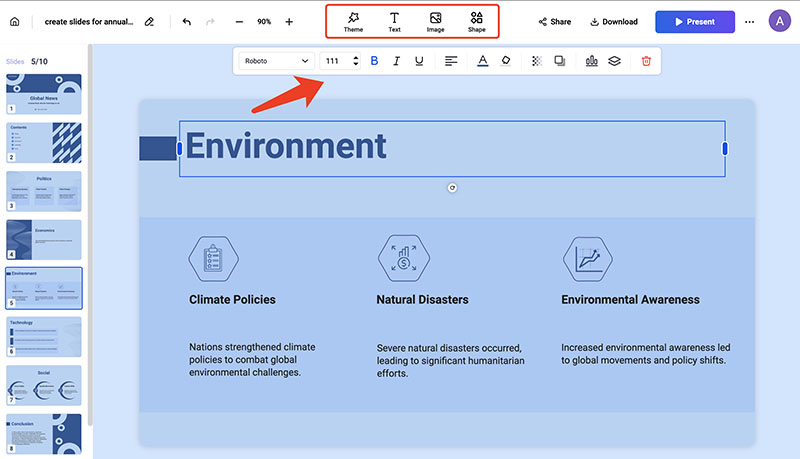This screenshot has width=800, height=459.
Task: Click the 'Nations strengthened climate policies' paragraph
Action: point(252,360)
